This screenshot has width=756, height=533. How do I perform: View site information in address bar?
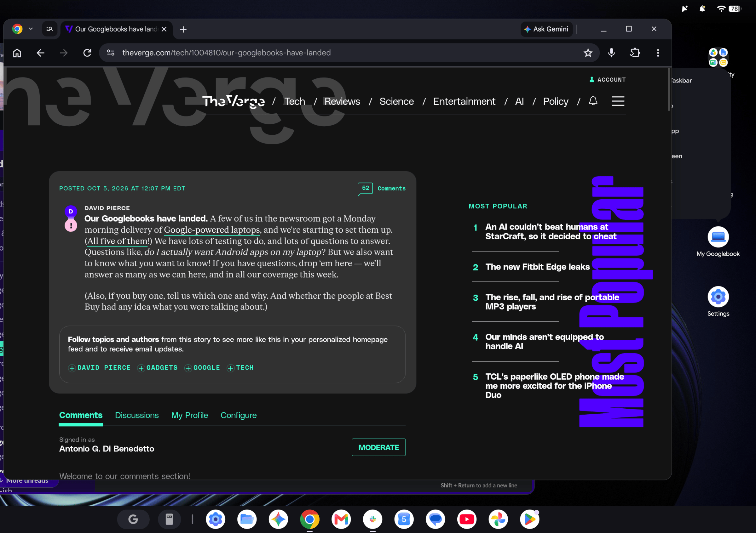click(111, 53)
